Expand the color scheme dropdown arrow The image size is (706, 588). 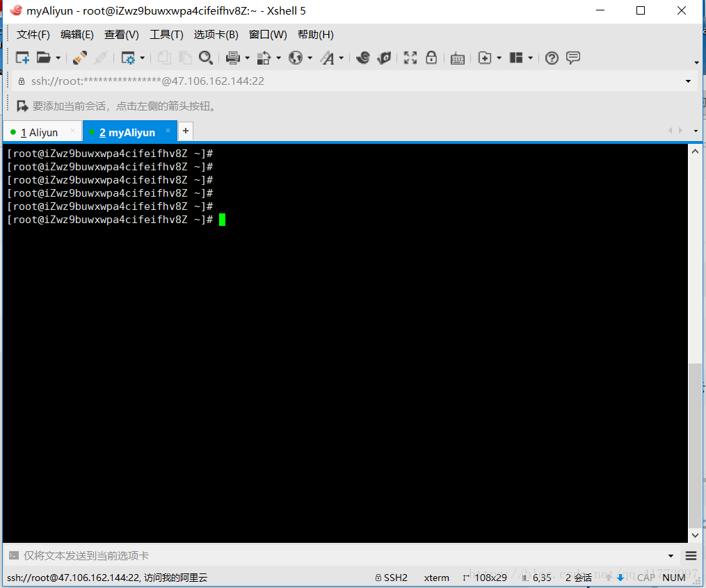click(x=278, y=58)
